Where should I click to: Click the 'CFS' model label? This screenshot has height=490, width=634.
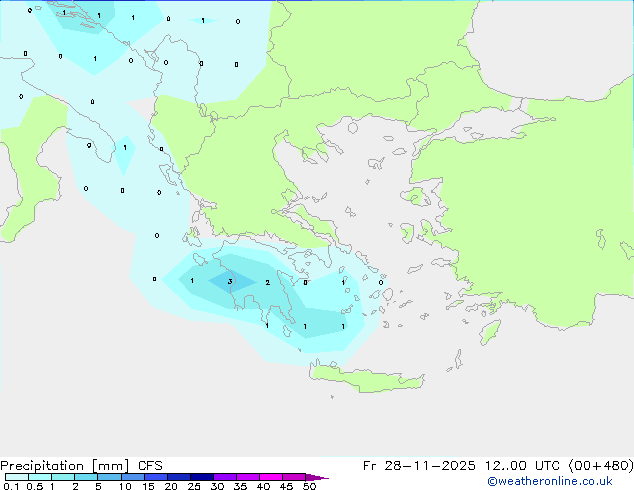(150, 466)
